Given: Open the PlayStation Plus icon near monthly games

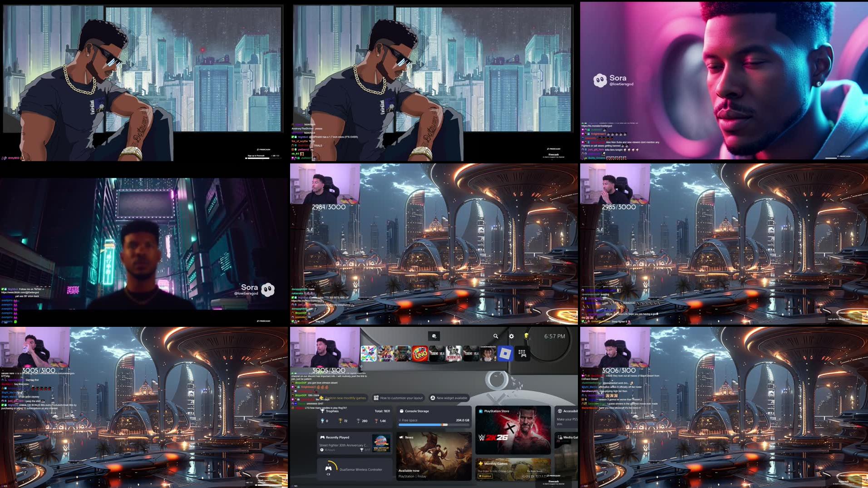Looking at the screenshot, I should tap(480, 463).
